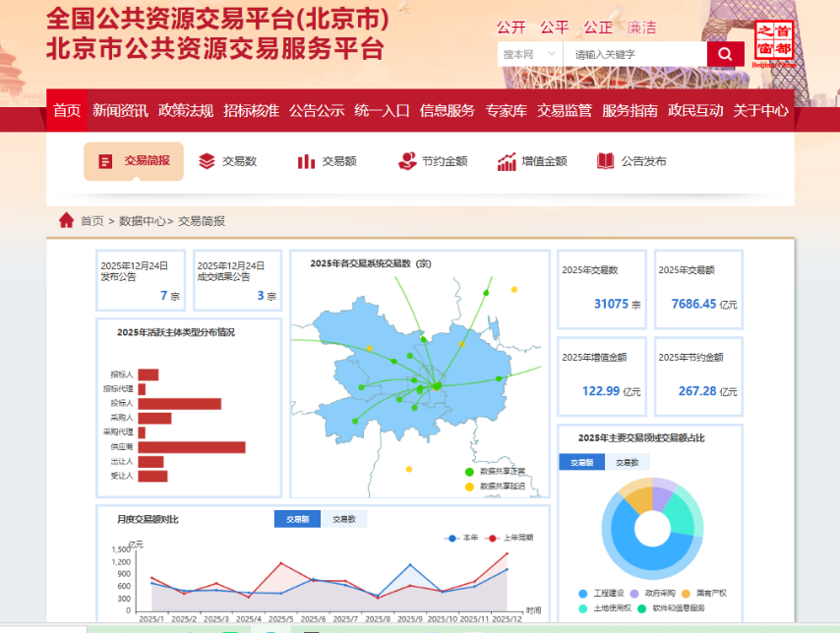
Task: Click the 公告发布 open book icon
Action: coord(606,161)
